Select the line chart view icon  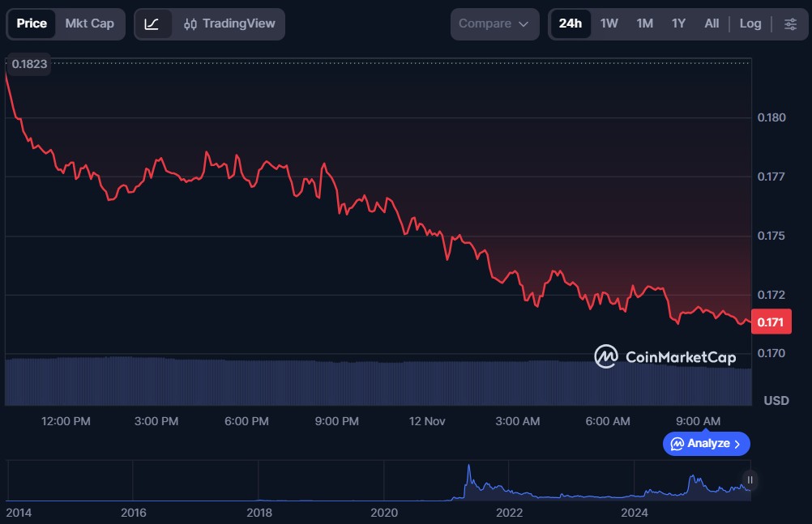coord(152,23)
